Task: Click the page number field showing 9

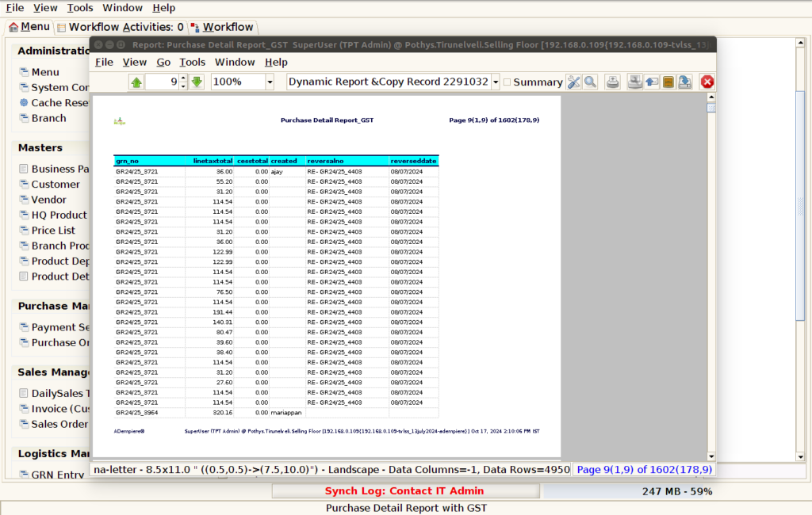Action: [x=163, y=82]
